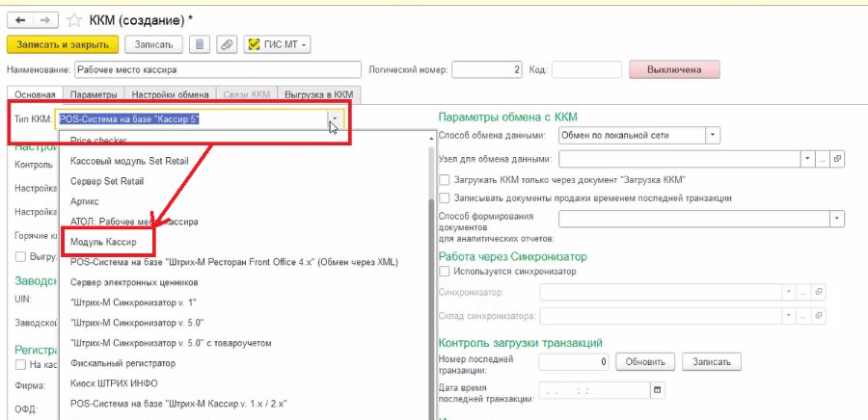The image size is (868, 420).
Task: Open the reports list icon button
Action: pos(200,44)
